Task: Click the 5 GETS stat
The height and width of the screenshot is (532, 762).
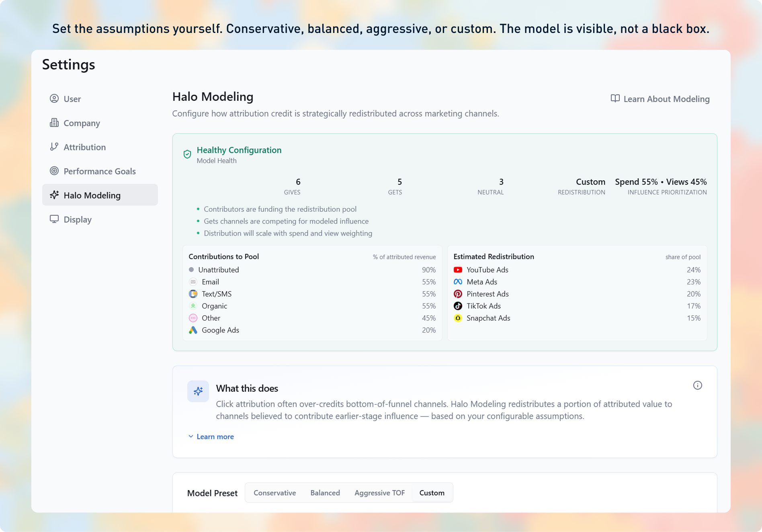Action: click(395, 186)
